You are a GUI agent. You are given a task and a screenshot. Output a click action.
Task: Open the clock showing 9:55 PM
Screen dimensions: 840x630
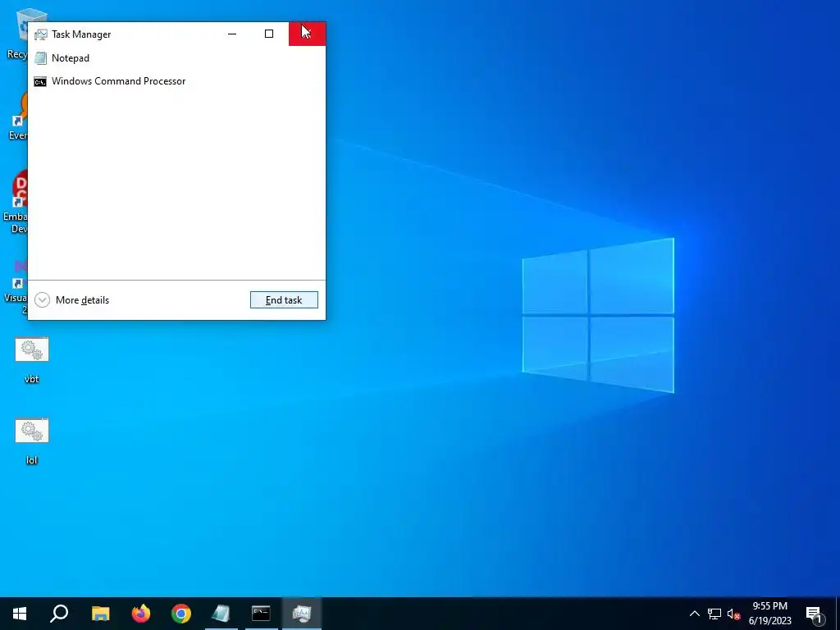[x=769, y=614]
